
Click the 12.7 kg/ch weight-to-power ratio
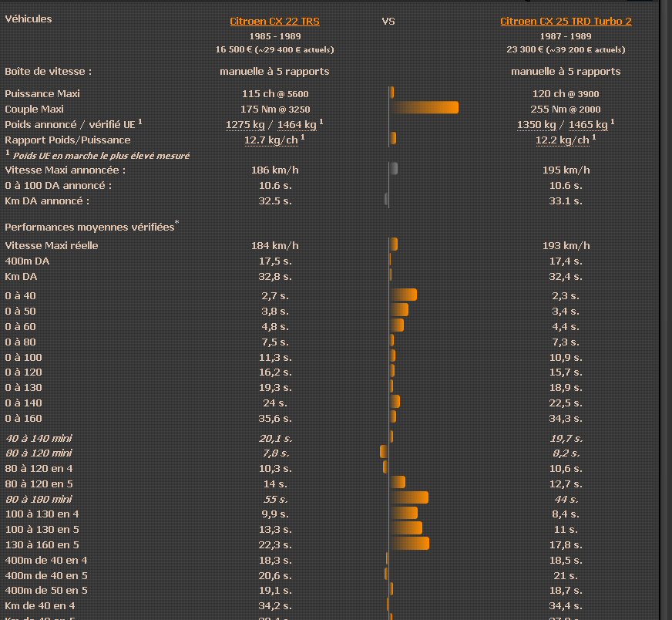[x=270, y=140]
